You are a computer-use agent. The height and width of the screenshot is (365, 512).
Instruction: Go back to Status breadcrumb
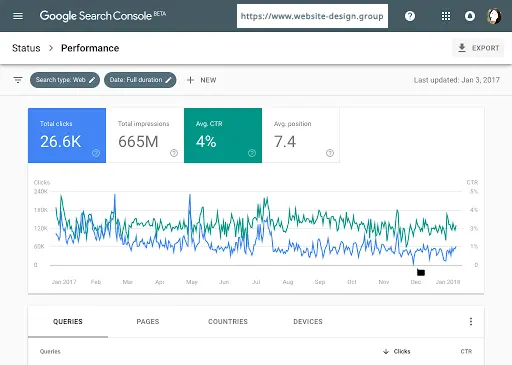(x=26, y=48)
